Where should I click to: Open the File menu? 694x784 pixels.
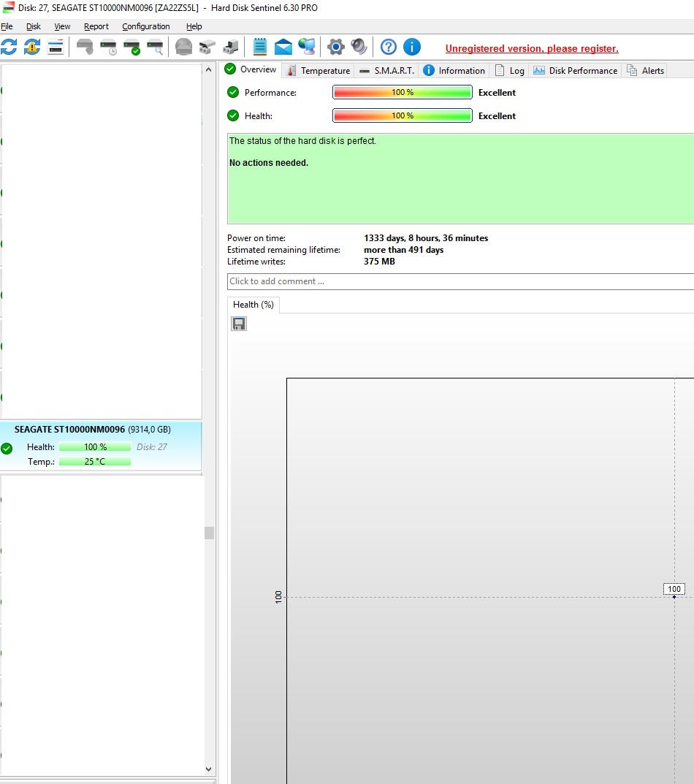click(x=7, y=26)
